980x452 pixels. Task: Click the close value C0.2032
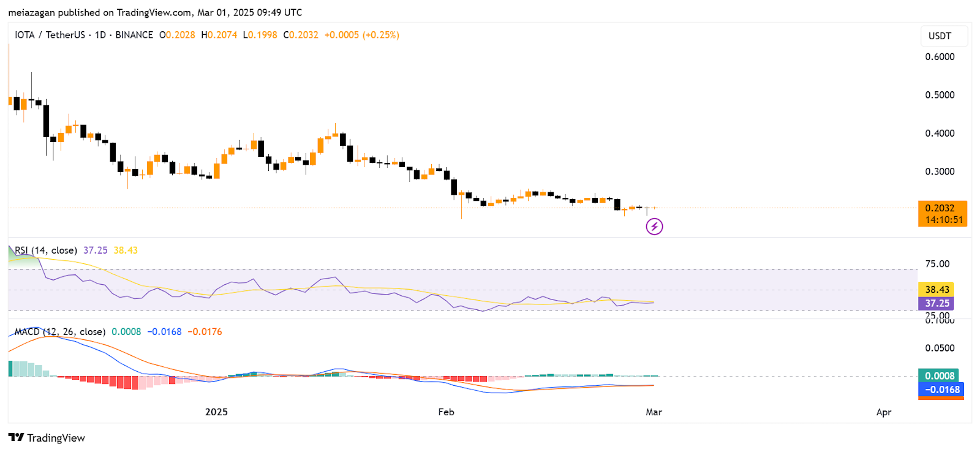[301, 35]
